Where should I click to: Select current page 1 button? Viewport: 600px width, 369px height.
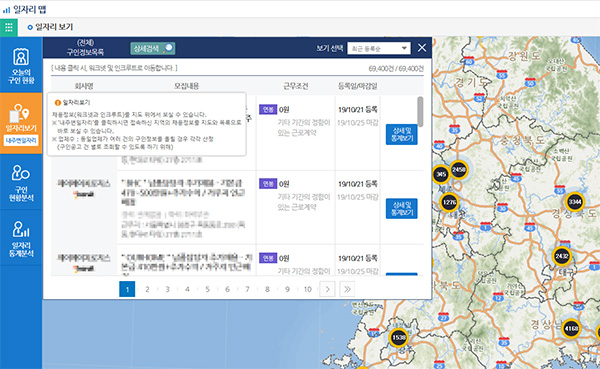pos(127,289)
